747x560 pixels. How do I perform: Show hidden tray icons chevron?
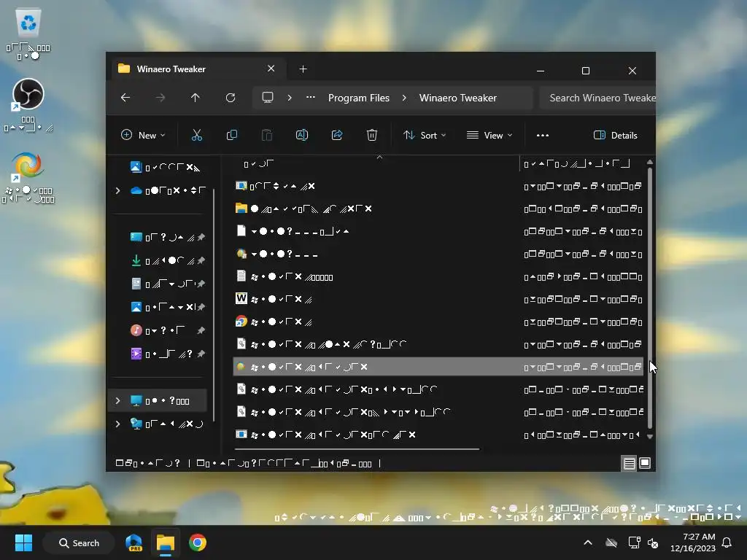click(588, 542)
